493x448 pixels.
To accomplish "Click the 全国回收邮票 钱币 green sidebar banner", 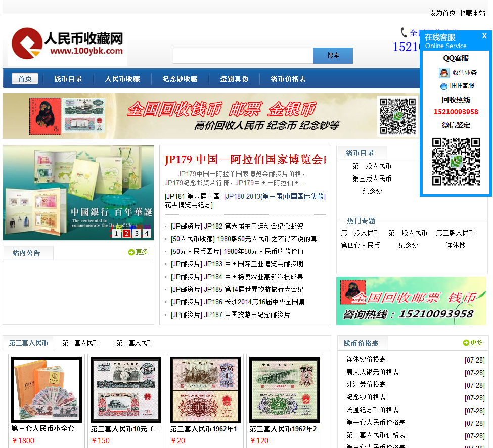I will [x=411, y=301].
